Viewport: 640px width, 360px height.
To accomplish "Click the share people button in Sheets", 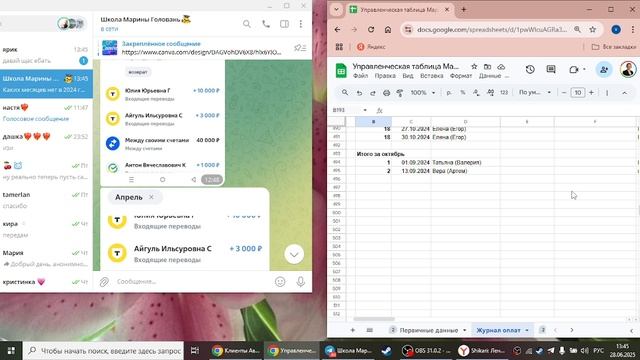I will point(604,69).
